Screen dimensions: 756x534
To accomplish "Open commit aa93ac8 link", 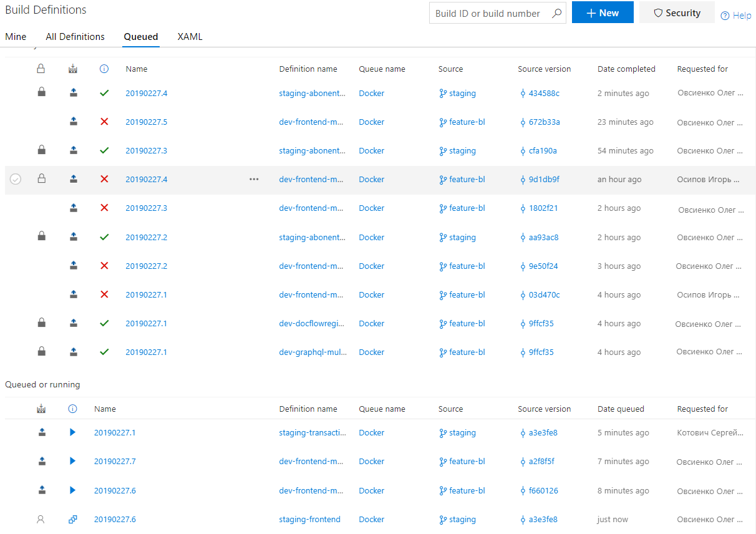I will point(543,237).
